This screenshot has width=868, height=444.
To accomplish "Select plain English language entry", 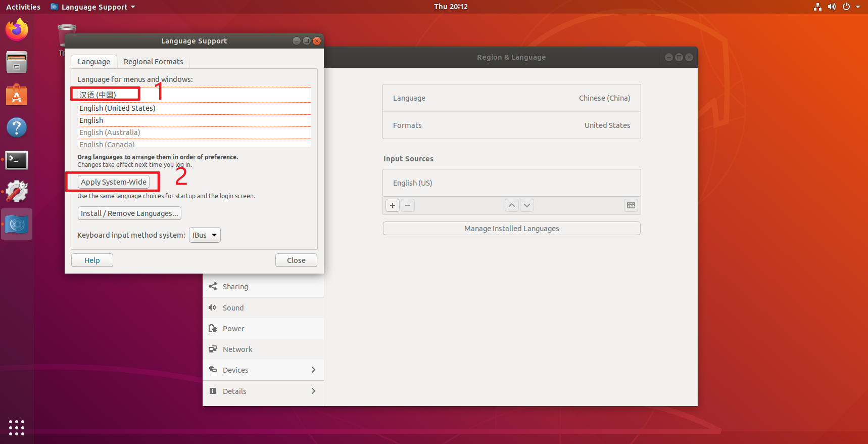I will [194, 120].
